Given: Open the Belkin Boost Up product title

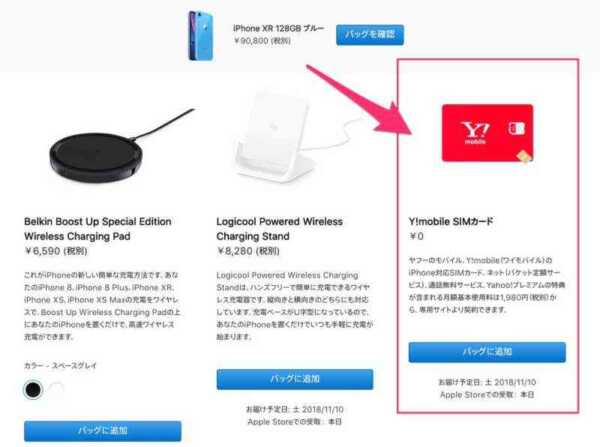Looking at the screenshot, I should tap(98, 229).
